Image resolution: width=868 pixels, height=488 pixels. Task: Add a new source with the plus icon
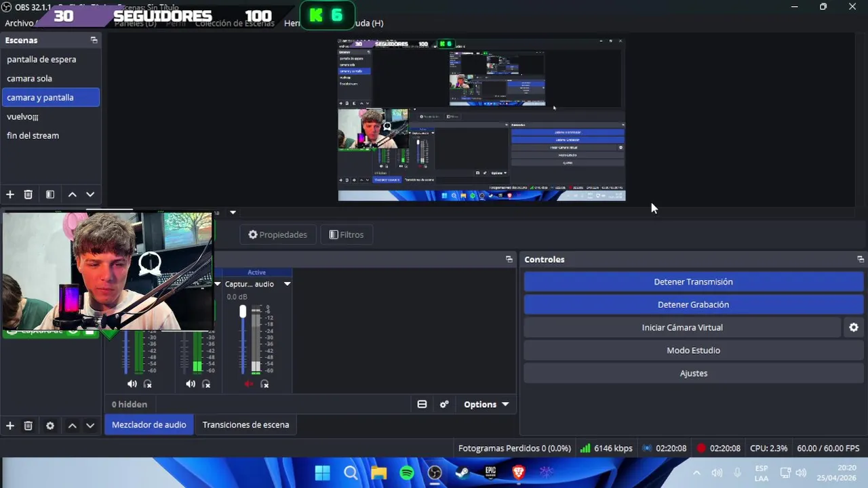[10, 426]
